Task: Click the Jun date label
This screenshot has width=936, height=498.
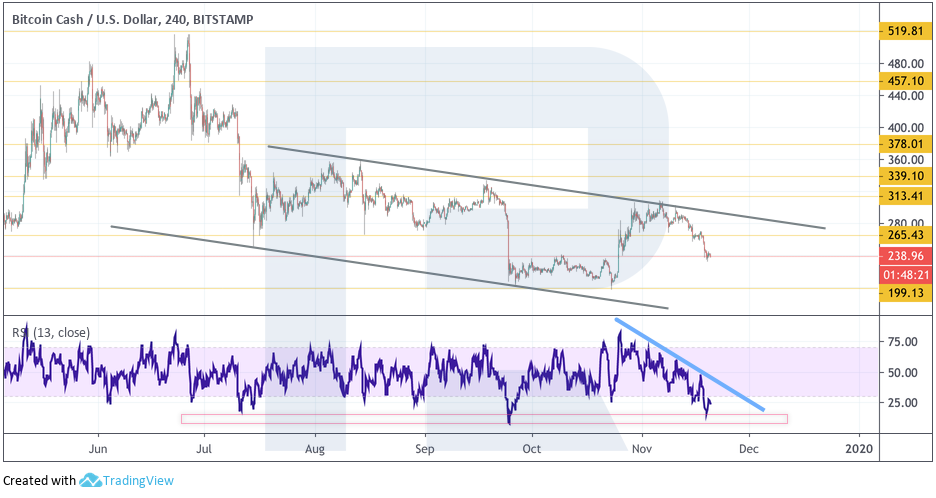Action: (98, 448)
